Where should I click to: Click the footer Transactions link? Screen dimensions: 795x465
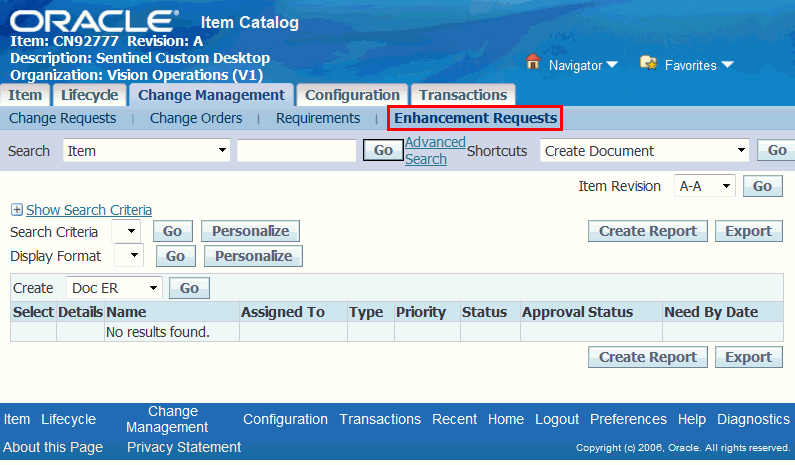[380, 419]
